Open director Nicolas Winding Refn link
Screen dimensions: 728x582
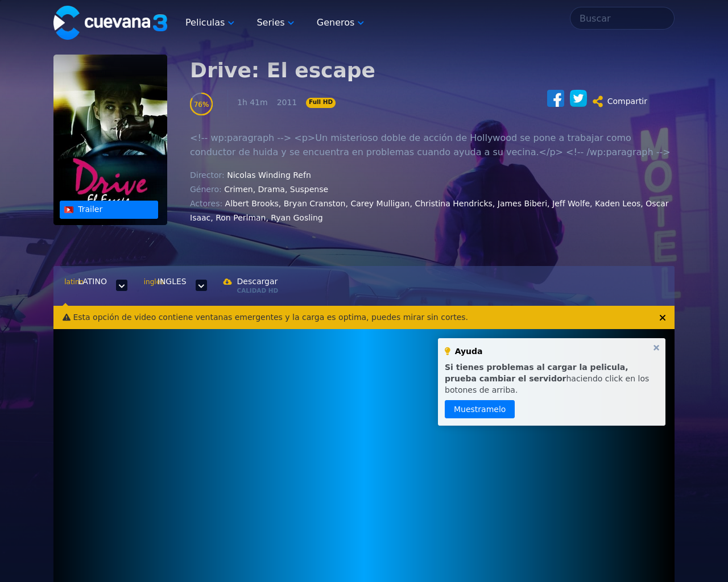click(x=269, y=175)
